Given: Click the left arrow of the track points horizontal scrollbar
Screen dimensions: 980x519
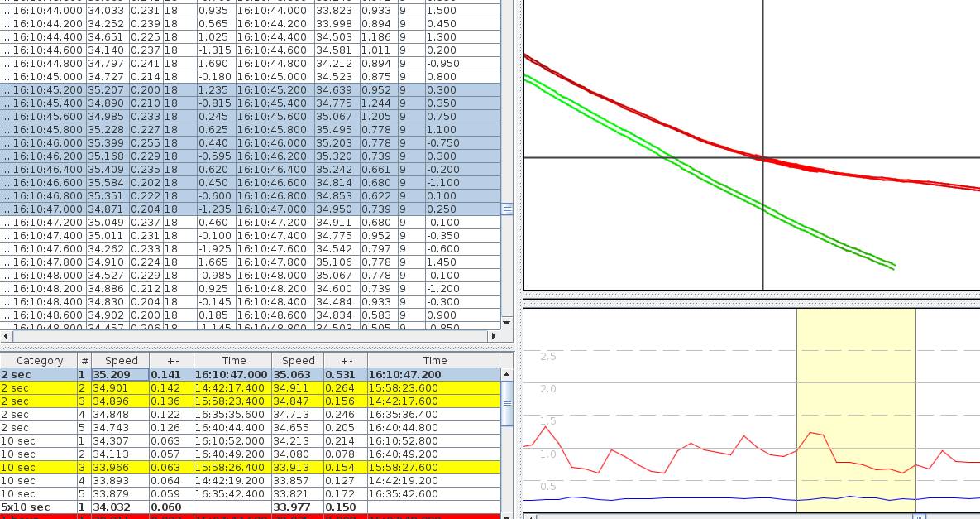Looking at the screenshot, I should tap(7, 336).
